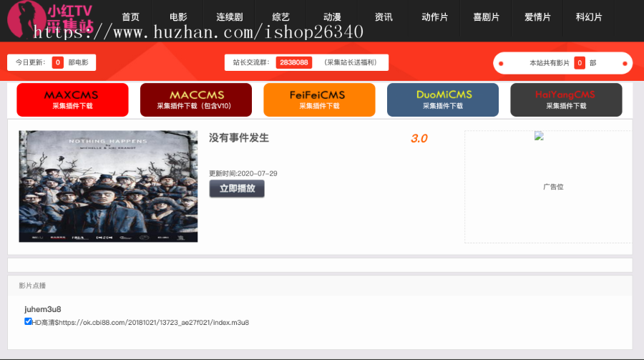Click the 没有事件发生 movie title
The height and width of the screenshot is (360, 644).
click(239, 138)
